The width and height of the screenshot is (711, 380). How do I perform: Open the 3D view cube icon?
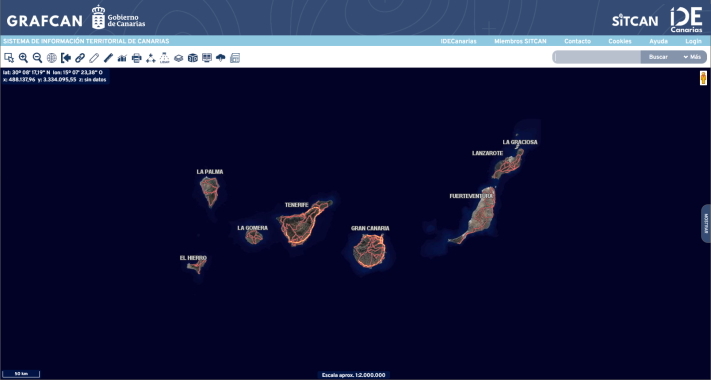point(193,58)
